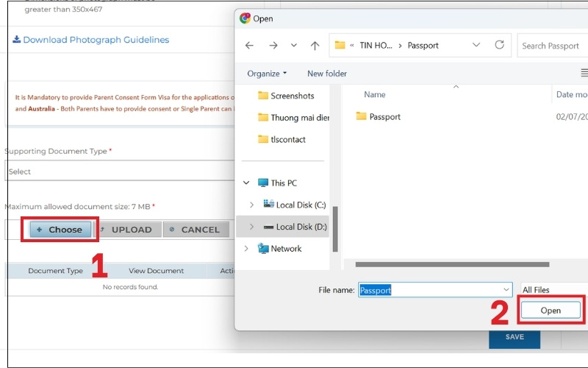
Task: Open the Supporting Document Type select box
Action: (118, 171)
